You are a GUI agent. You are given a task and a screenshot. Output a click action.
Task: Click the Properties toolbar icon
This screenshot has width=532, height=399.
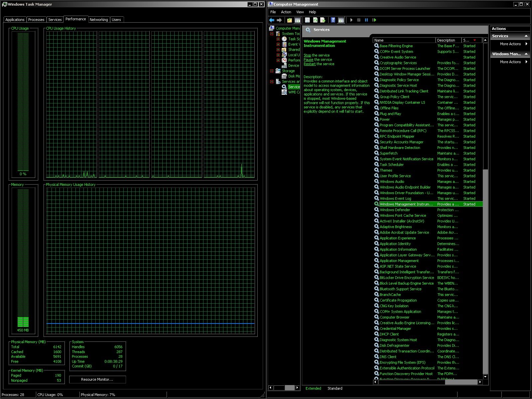[308, 20]
